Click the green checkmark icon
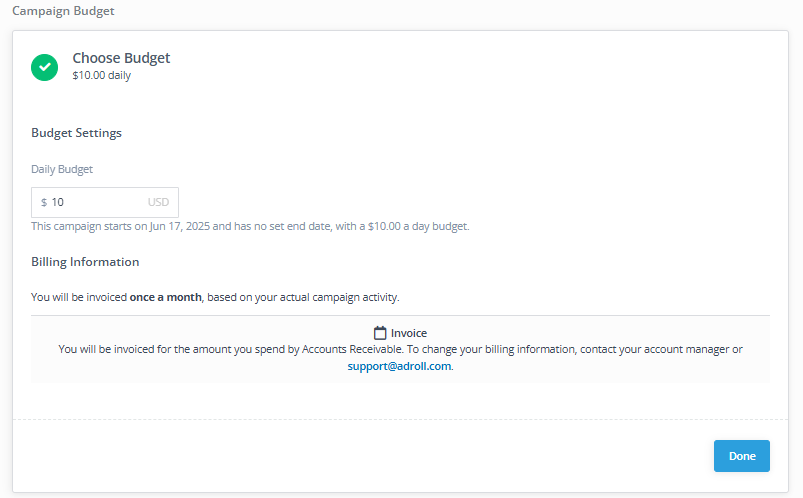803x498 pixels. click(x=45, y=67)
